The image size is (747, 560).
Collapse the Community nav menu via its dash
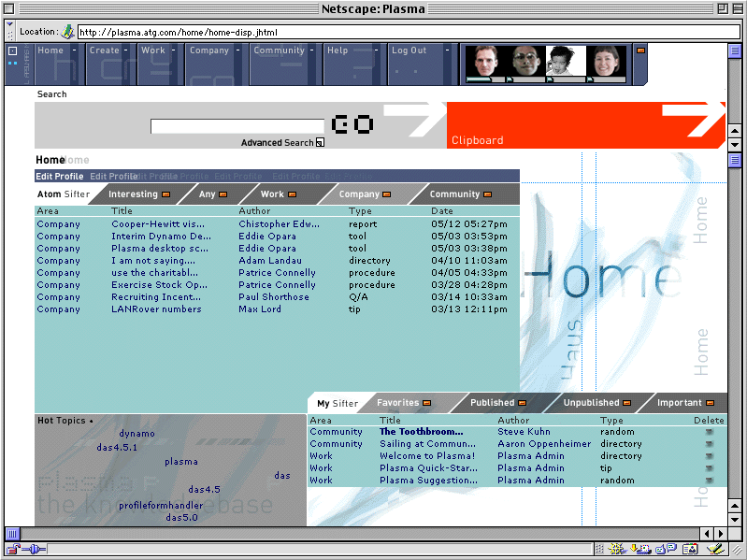click(x=312, y=50)
